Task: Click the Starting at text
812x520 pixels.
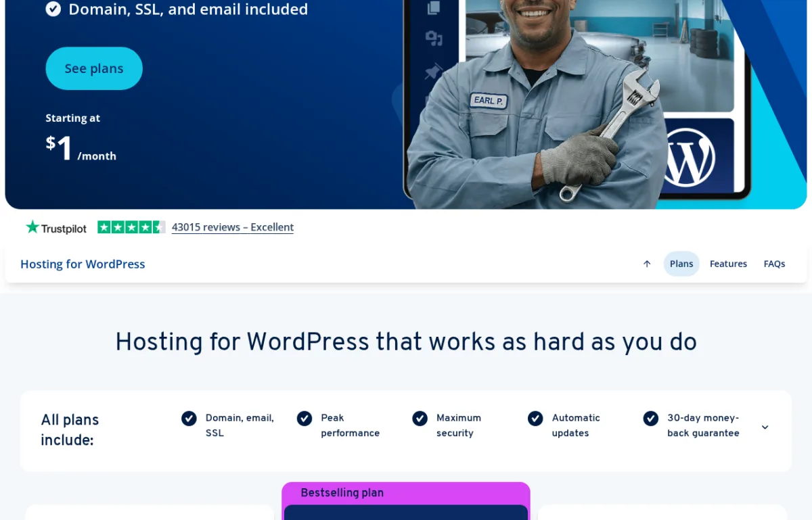Action: click(72, 118)
